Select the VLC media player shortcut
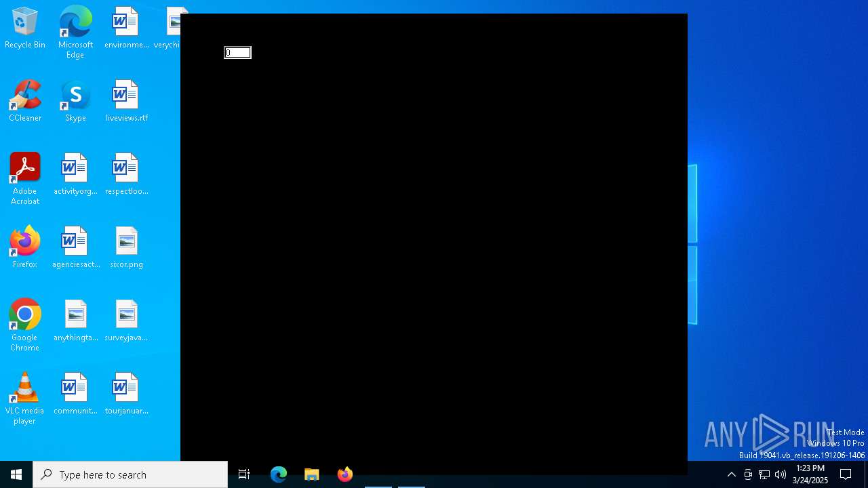Viewport: 868px width, 488px height. (25, 399)
